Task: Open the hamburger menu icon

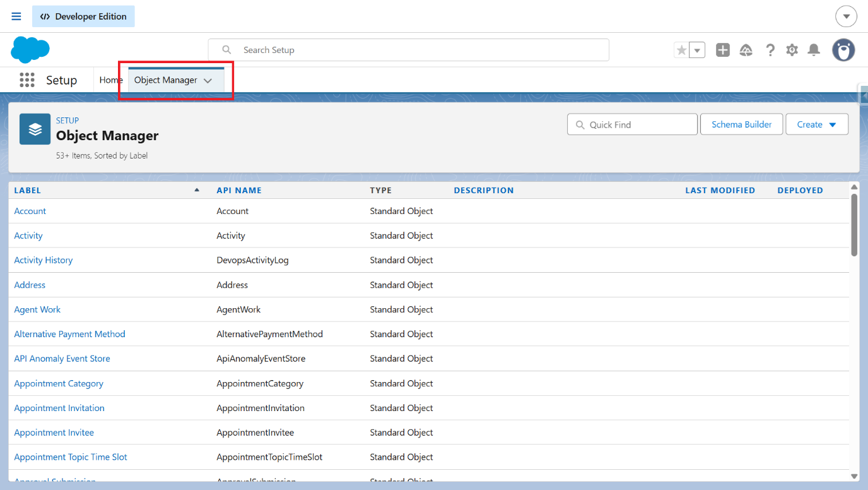Action: (16, 16)
